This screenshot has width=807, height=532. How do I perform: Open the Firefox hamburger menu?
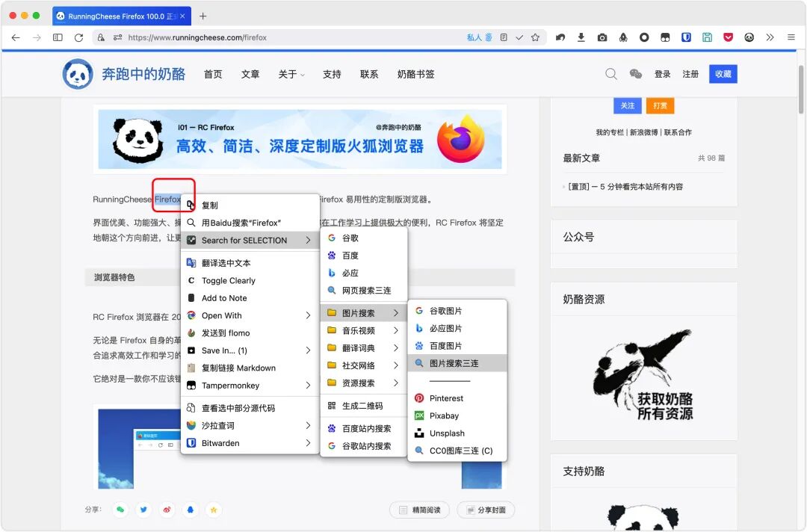tap(791, 37)
